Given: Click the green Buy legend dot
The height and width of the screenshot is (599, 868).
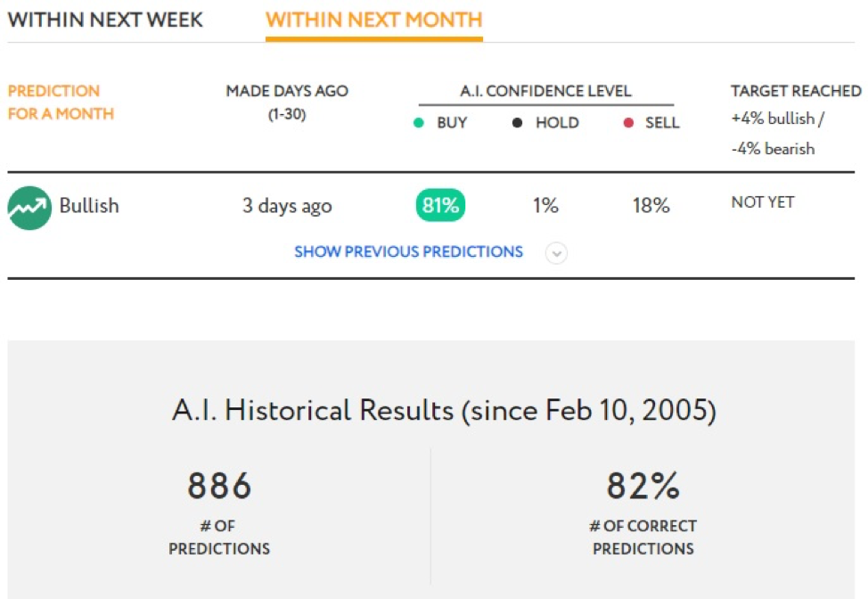Looking at the screenshot, I should [419, 123].
